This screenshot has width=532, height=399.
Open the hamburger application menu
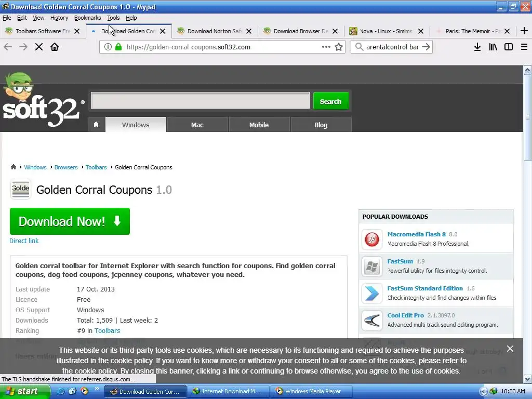click(x=524, y=47)
